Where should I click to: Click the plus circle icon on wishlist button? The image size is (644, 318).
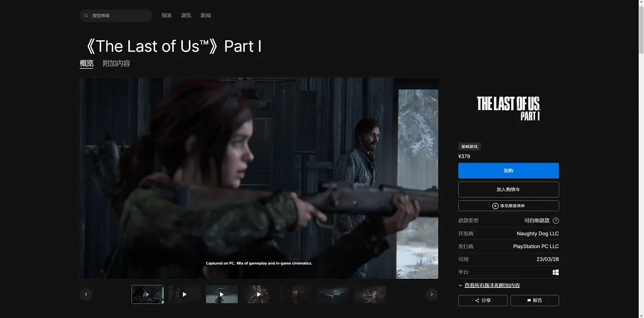[495, 206]
